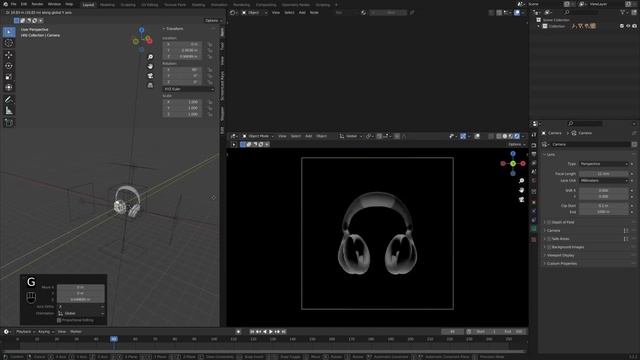
Task: Switch to the Sculpting workspace tab
Action: click(x=128, y=5)
